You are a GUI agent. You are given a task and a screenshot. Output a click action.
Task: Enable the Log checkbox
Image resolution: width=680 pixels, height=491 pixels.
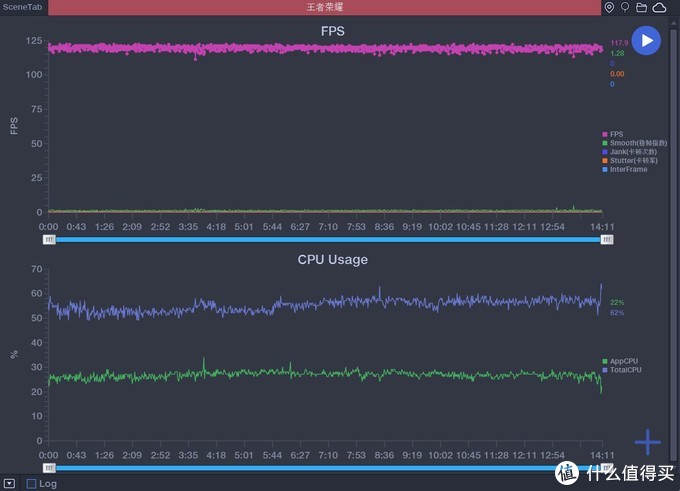coord(32,484)
